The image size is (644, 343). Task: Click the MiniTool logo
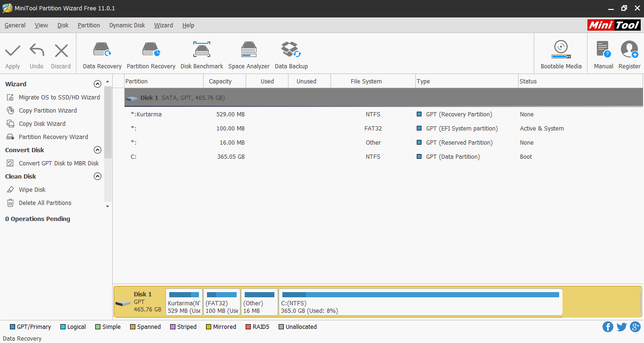click(x=614, y=25)
